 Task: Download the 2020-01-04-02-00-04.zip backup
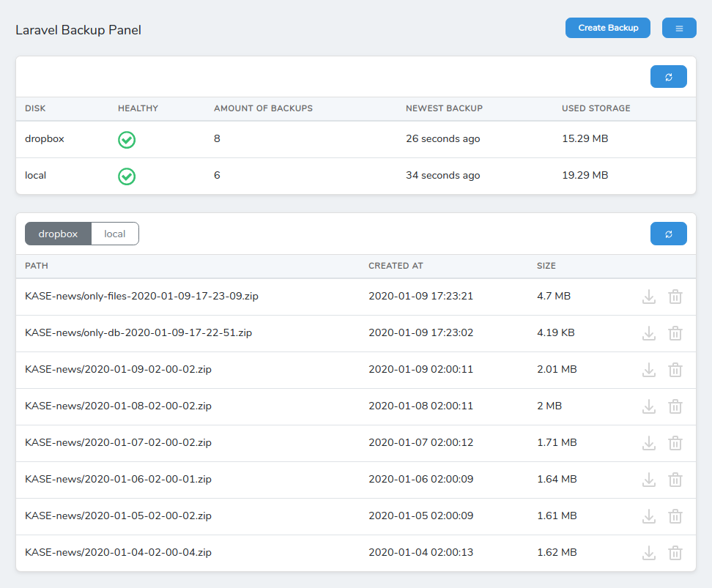click(x=649, y=553)
